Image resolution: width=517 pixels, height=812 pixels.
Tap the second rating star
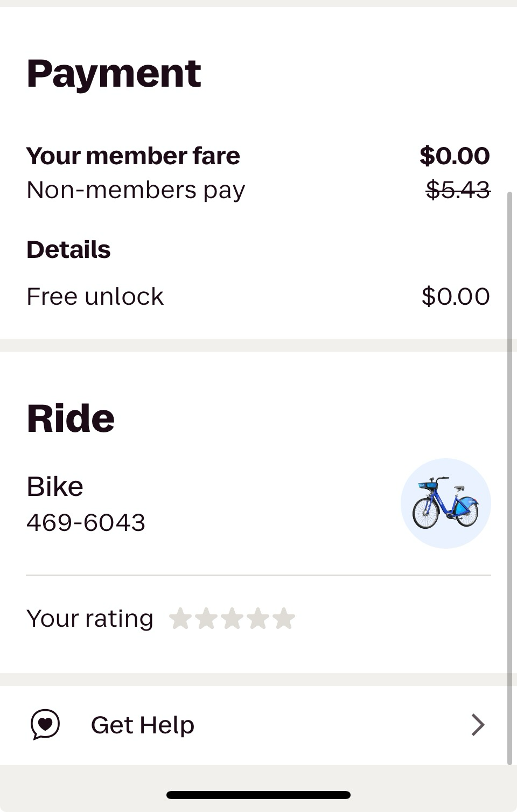point(206,619)
